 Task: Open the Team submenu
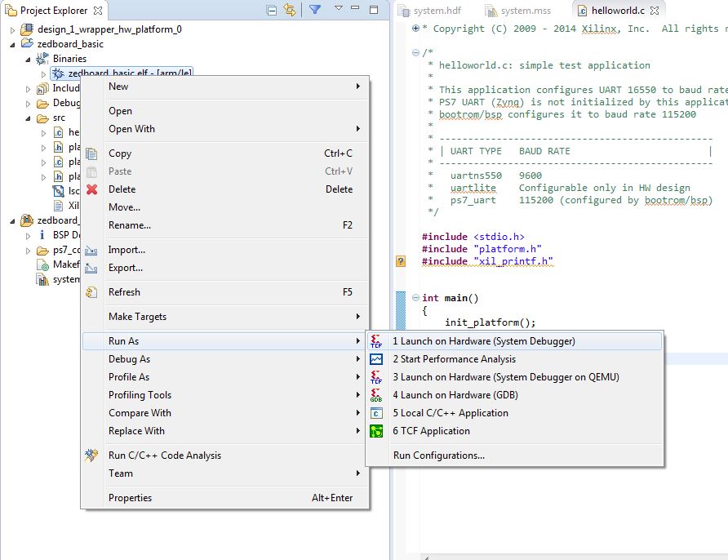click(x=225, y=473)
